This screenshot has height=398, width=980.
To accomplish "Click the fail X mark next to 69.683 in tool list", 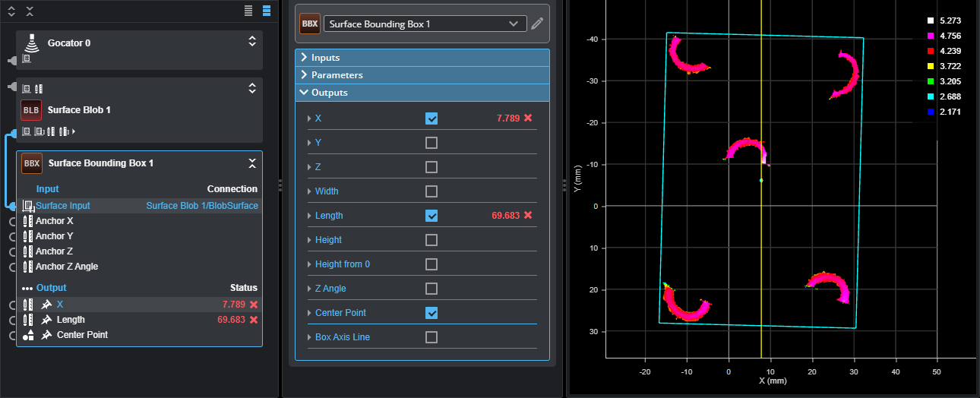I will (x=254, y=320).
